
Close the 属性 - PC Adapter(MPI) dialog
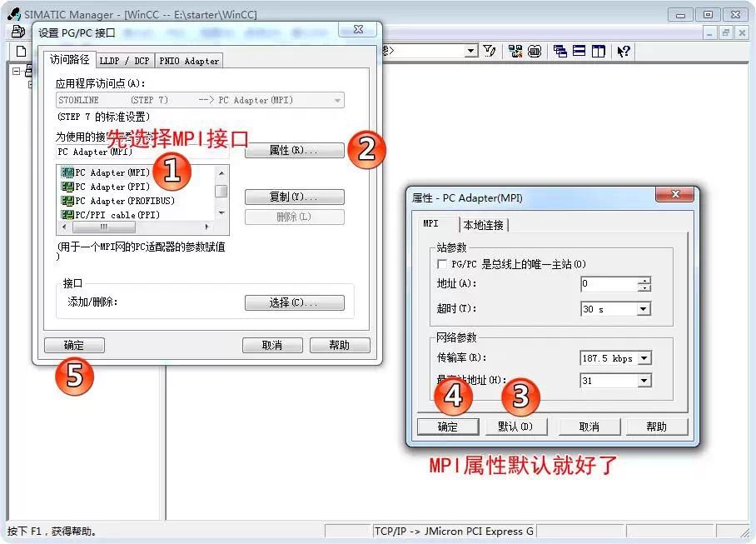point(675,194)
